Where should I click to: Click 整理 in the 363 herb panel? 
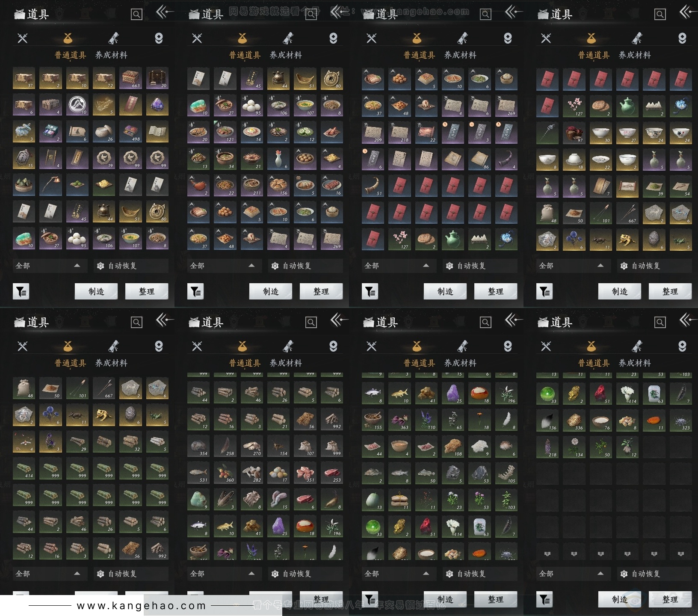[496, 599]
